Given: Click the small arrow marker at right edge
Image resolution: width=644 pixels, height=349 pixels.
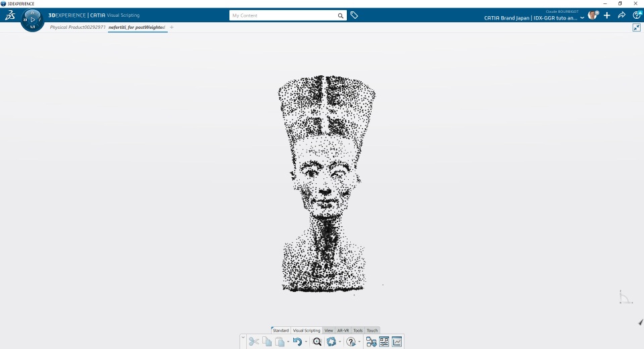Looking at the screenshot, I should click(641, 322).
